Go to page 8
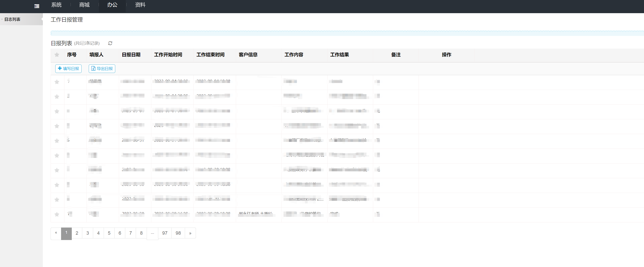This screenshot has width=644, height=267. tap(142, 233)
